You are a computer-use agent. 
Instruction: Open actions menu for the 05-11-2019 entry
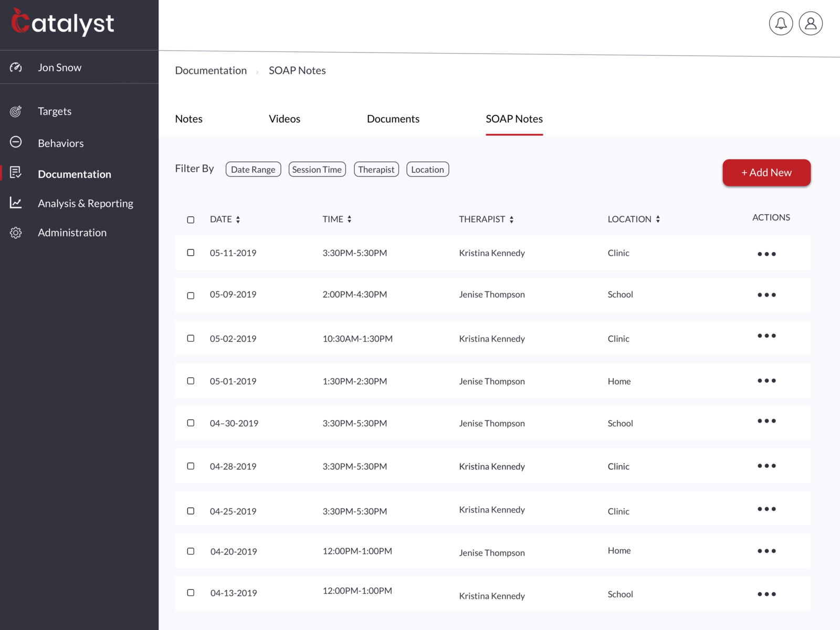(767, 254)
